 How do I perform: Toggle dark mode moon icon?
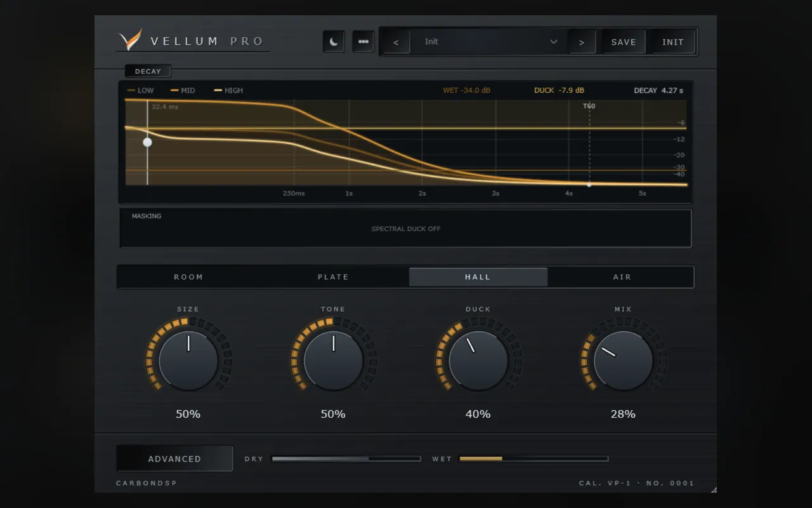click(x=334, y=42)
